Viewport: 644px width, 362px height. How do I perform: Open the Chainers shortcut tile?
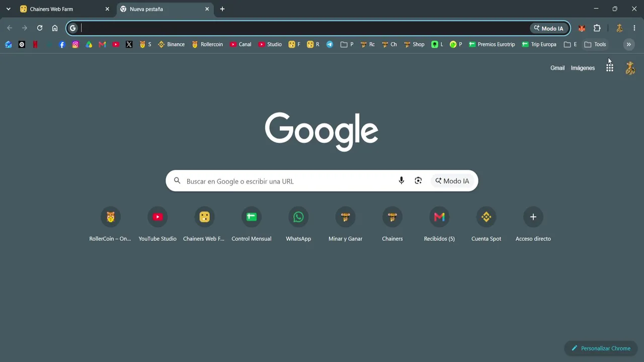[392, 224]
